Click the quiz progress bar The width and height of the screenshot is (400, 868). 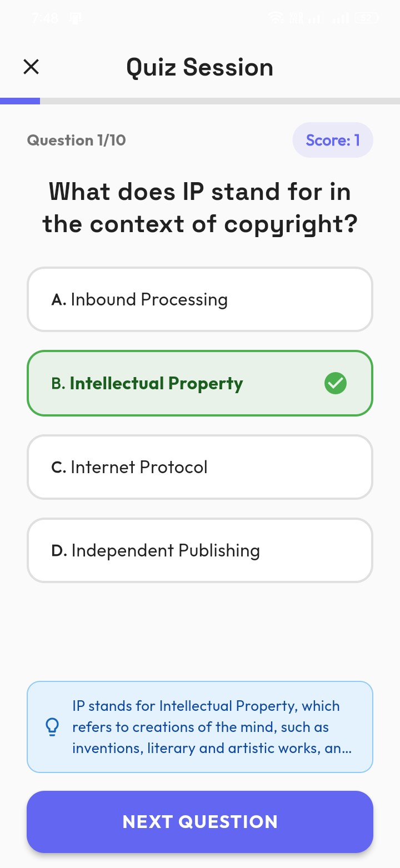(200, 101)
